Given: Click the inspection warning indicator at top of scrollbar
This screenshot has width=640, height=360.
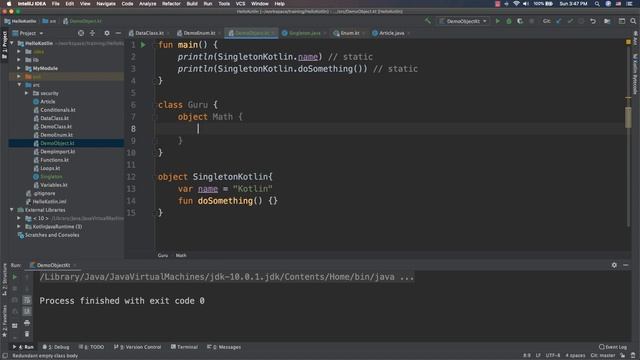Looking at the screenshot, I should pos(628,42).
